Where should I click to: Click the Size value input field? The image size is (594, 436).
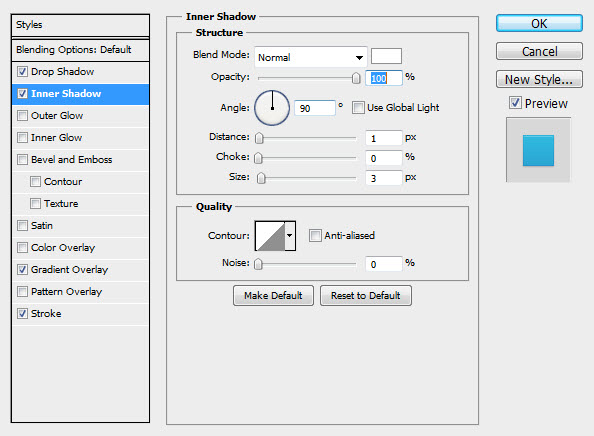point(383,178)
